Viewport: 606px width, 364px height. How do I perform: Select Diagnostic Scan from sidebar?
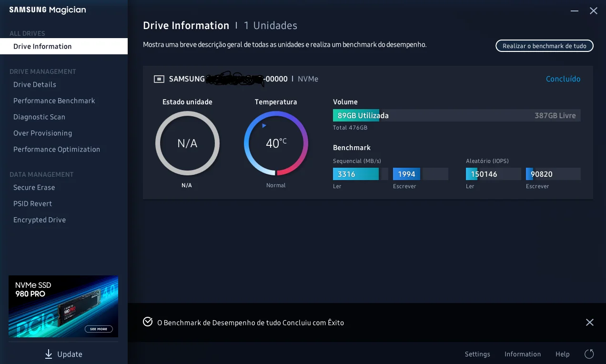point(39,117)
